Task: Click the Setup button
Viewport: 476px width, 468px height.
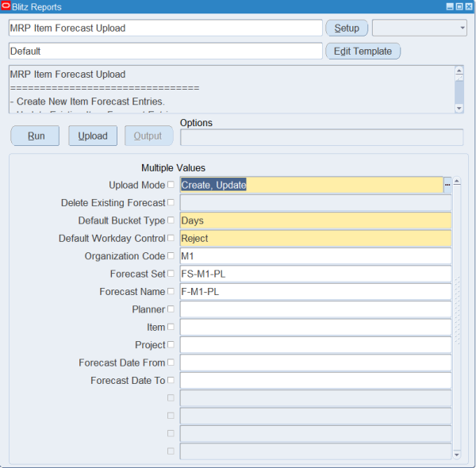Action: pyautogui.click(x=347, y=29)
